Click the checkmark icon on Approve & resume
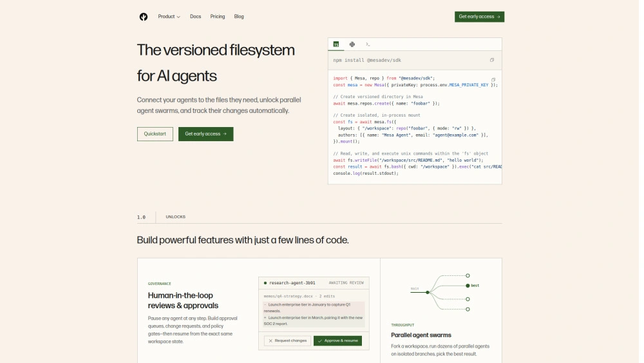The image size is (644, 363). tap(320, 341)
